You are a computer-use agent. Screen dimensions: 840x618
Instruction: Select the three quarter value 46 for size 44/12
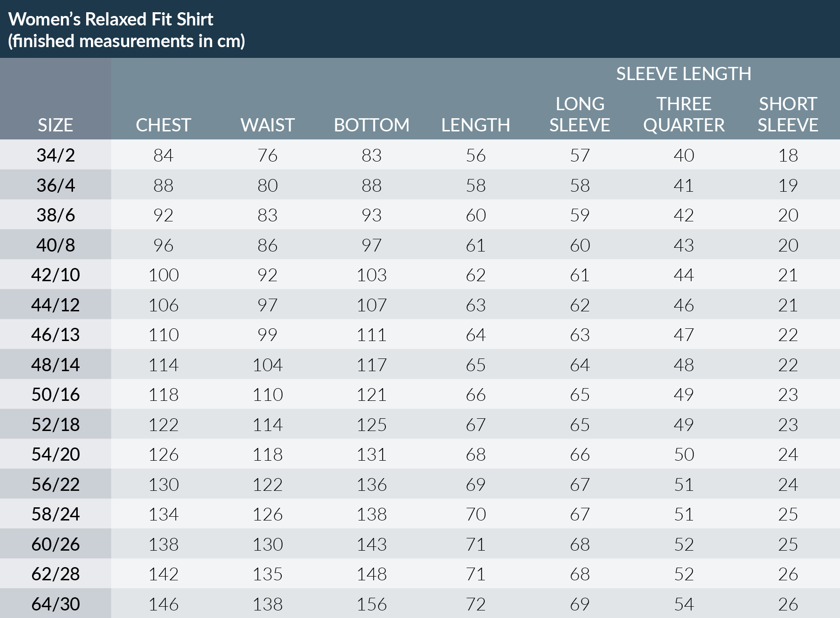[684, 305]
